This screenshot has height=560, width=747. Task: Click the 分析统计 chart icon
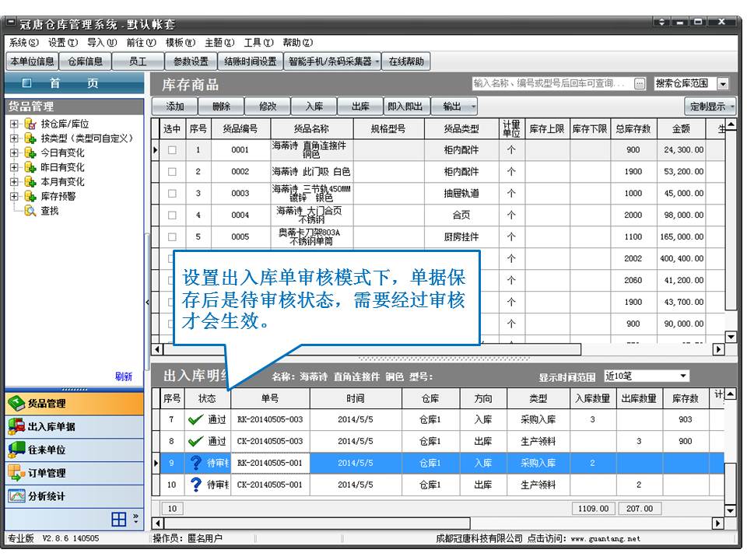tap(16, 495)
